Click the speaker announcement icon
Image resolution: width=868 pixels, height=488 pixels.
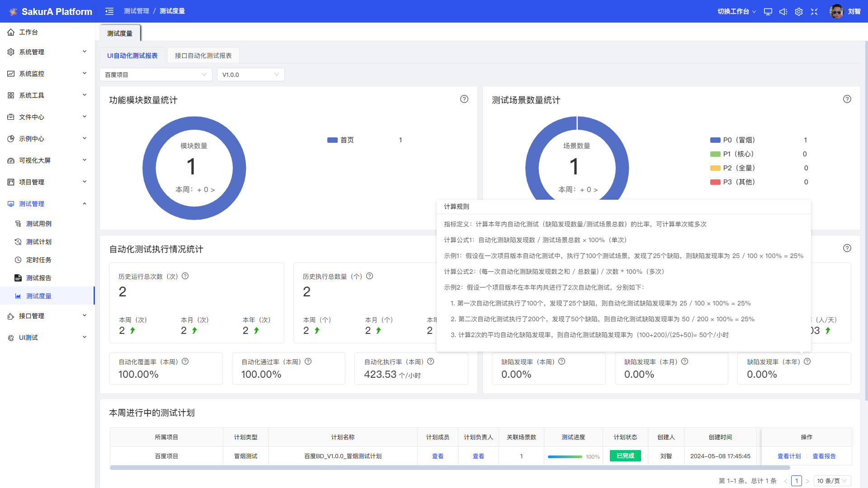783,12
